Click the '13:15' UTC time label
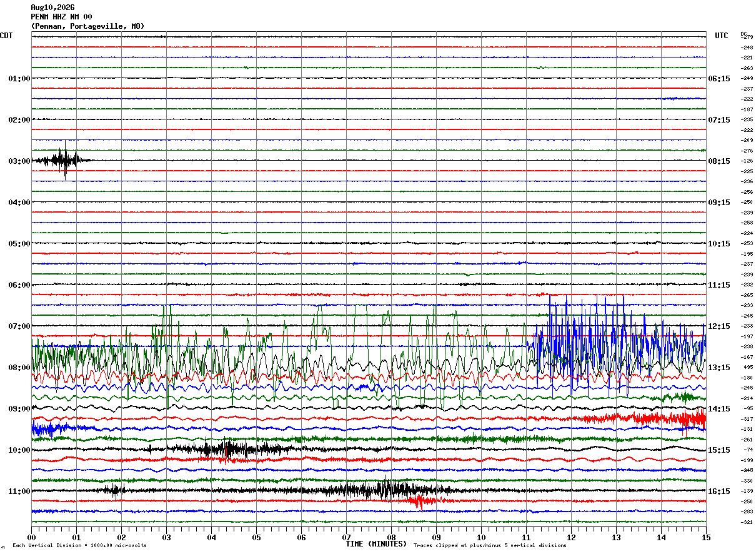 [x=719, y=368]
